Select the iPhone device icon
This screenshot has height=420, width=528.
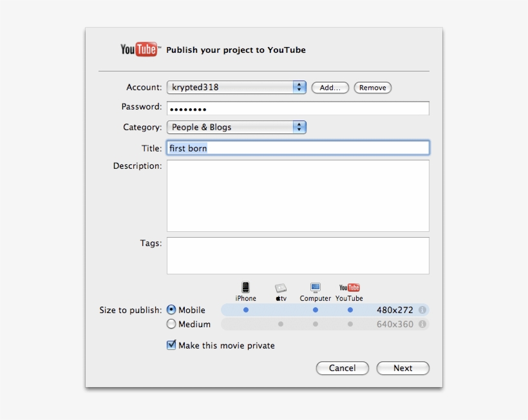pos(245,287)
